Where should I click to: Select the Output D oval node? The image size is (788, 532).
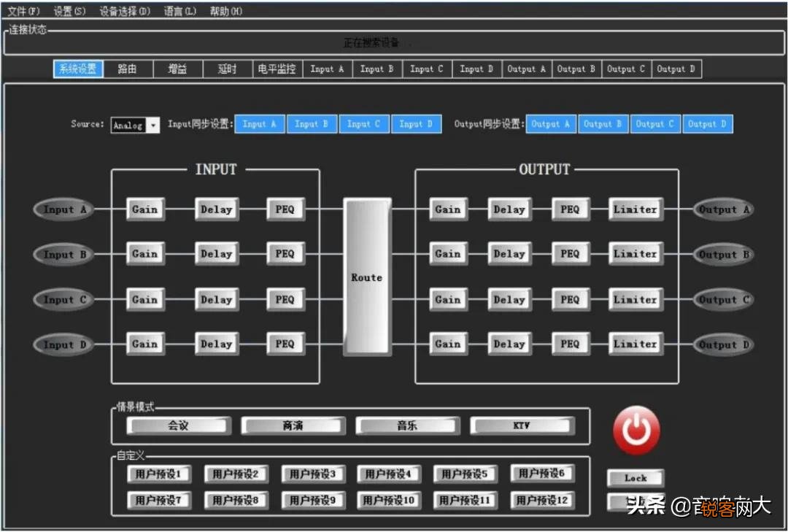pyautogui.click(x=723, y=344)
